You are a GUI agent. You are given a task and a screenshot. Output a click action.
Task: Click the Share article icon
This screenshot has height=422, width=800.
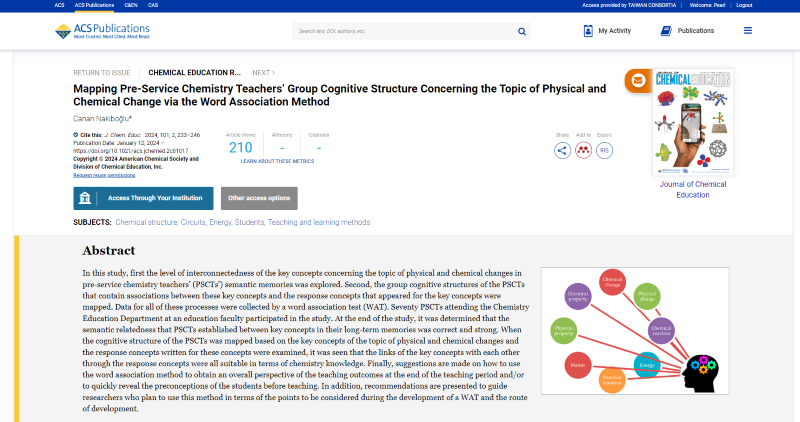(x=562, y=150)
